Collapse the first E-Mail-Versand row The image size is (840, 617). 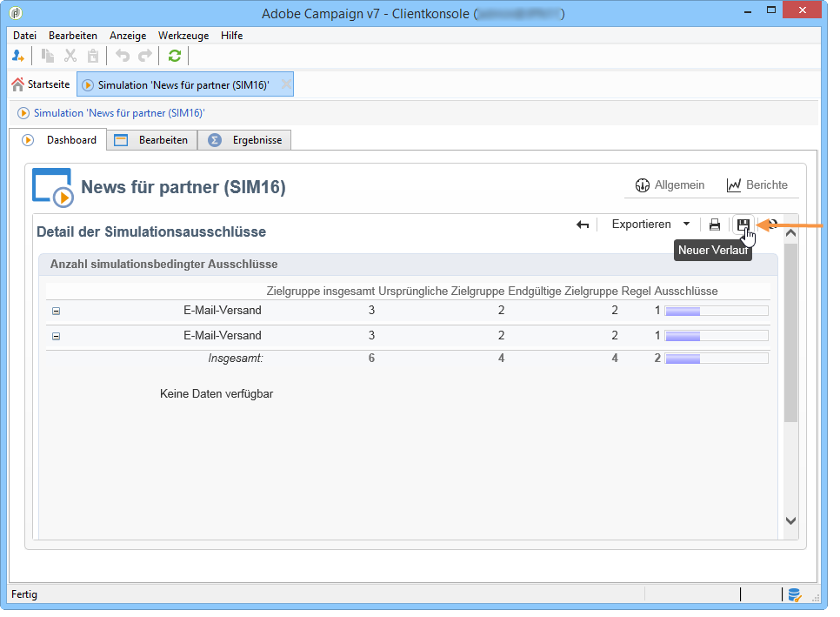pos(57,311)
